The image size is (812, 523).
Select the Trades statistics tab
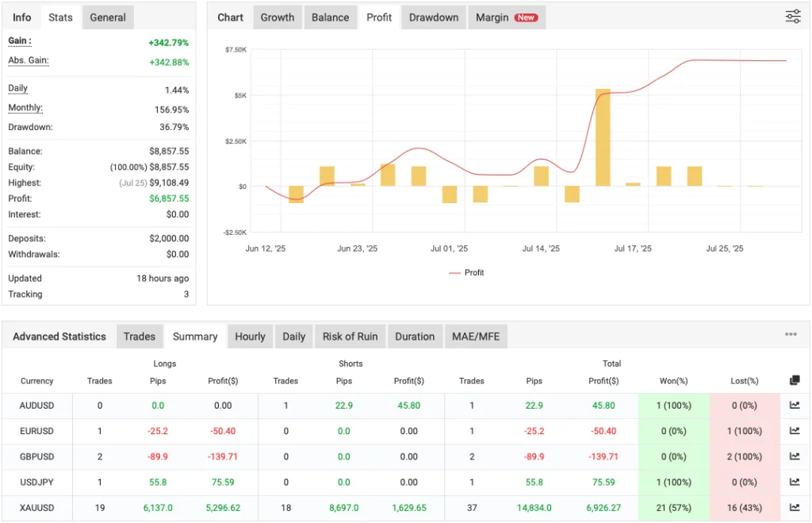140,336
